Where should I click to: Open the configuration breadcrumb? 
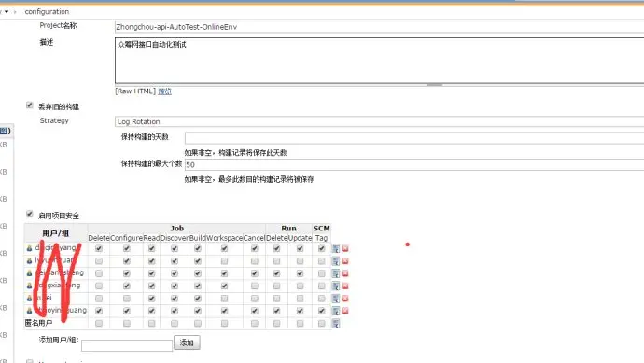pyautogui.click(x=47, y=11)
